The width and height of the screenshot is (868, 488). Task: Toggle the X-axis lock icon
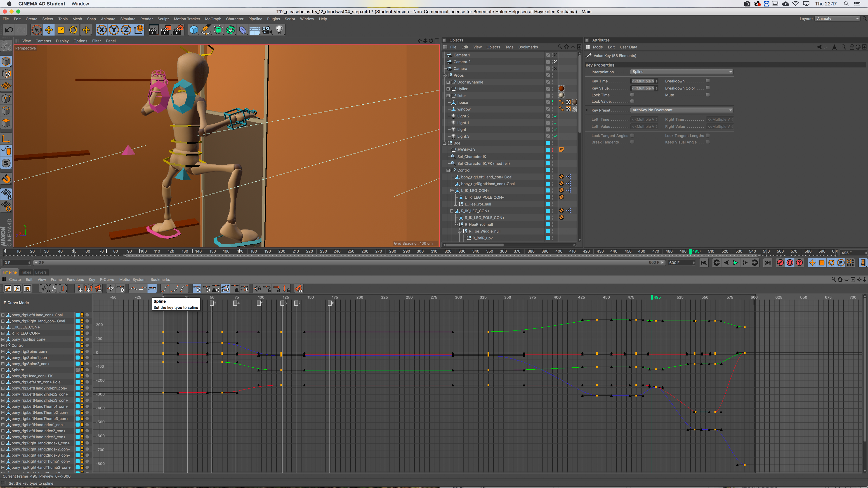[101, 30]
